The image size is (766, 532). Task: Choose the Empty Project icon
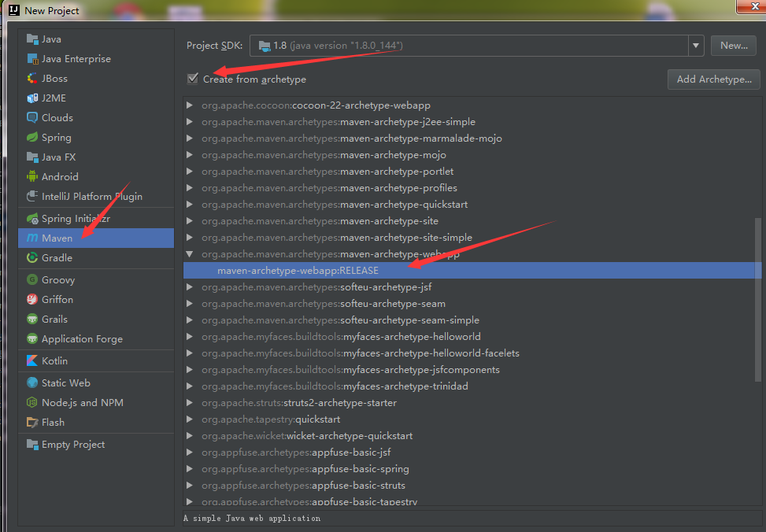coord(32,444)
